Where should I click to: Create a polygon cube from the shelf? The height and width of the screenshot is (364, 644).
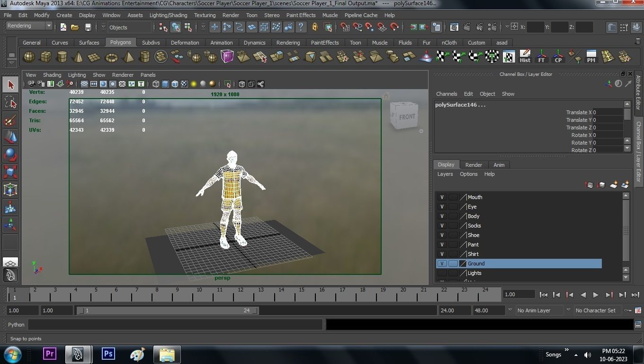click(45, 57)
